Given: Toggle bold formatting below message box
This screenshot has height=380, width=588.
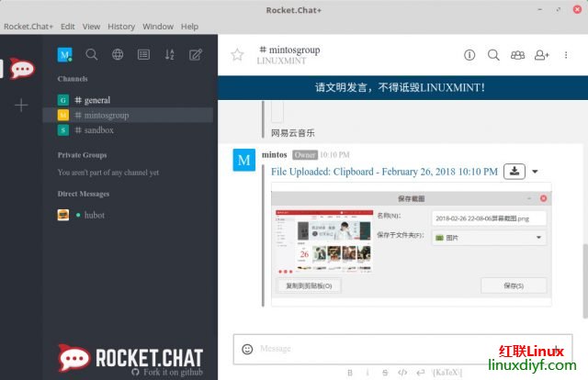Looking at the screenshot, I should pyautogui.click(x=350, y=373).
